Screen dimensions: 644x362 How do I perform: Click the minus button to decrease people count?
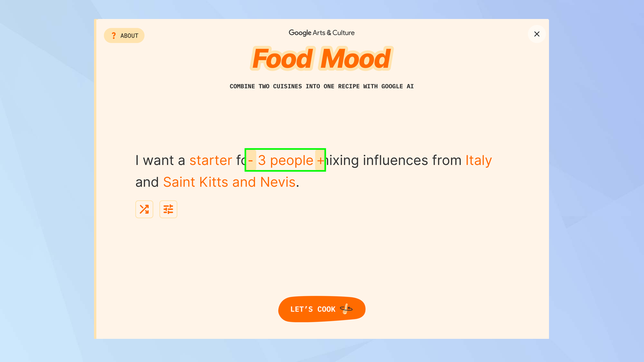[x=251, y=160]
